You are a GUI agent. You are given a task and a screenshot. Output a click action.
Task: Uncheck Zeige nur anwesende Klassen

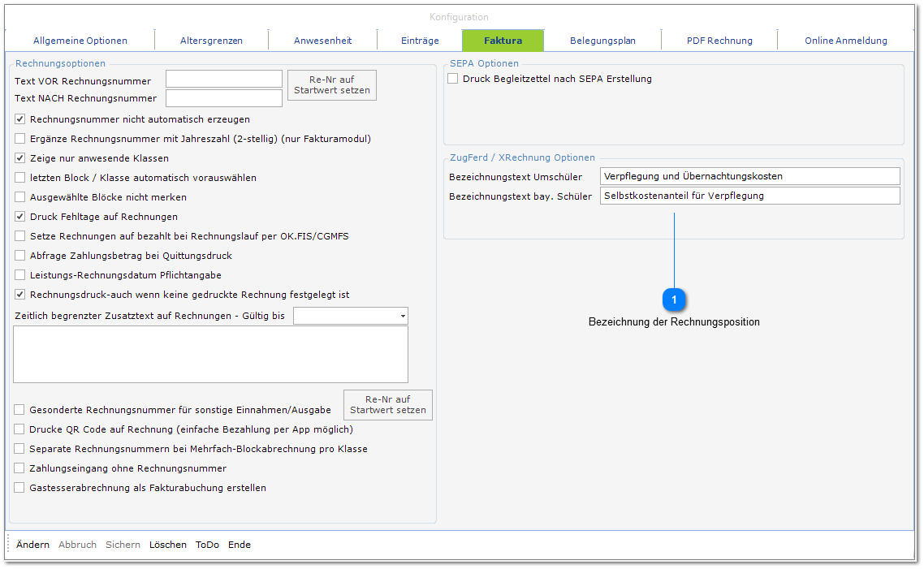tap(20, 158)
